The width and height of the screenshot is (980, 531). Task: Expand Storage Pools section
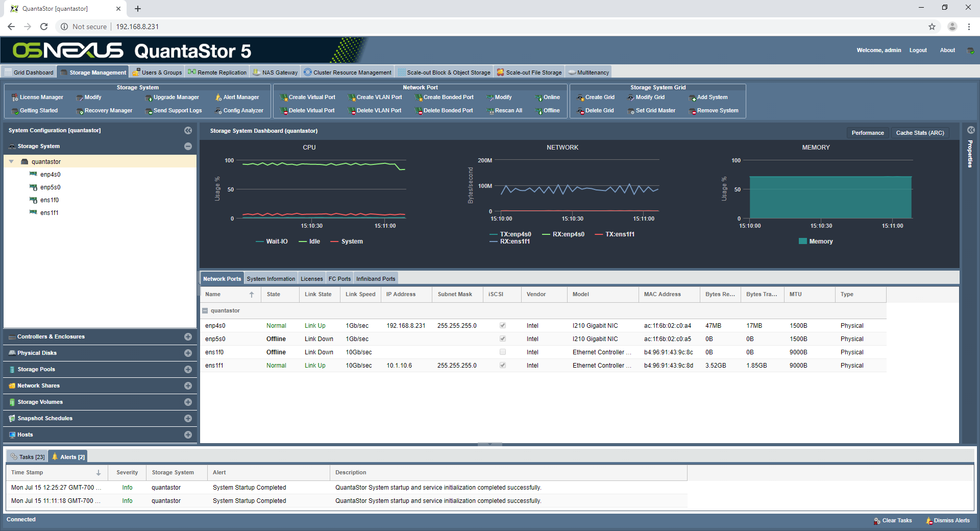pyautogui.click(x=188, y=369)
